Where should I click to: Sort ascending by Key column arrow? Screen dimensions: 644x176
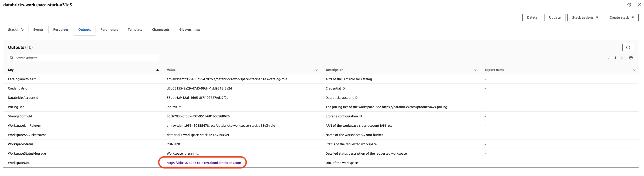pos(158,70)
